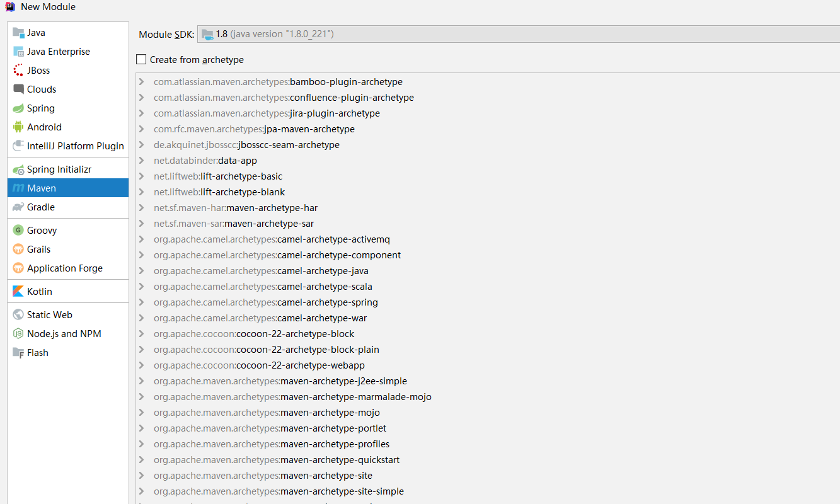
Task: Click the Clouds icon
Action: (x=18, y=89)
